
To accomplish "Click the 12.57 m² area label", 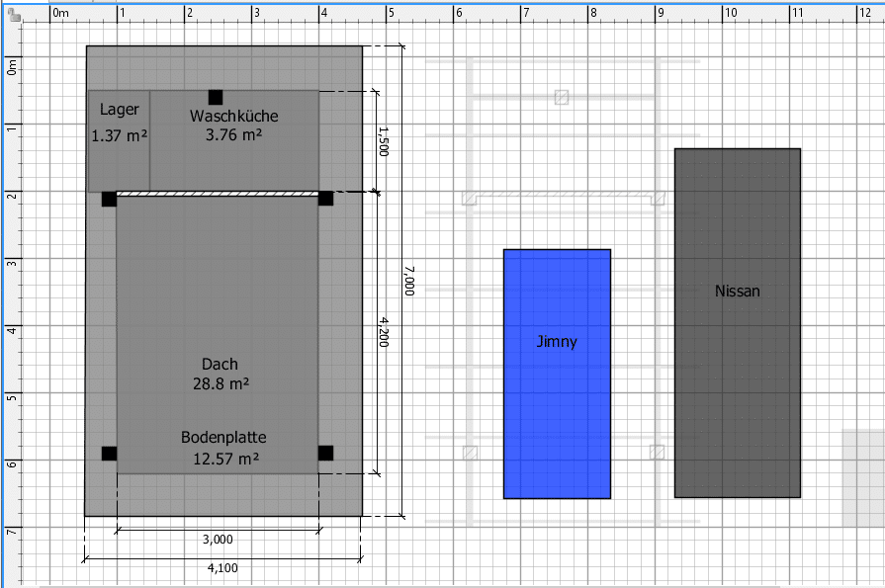I will point(225,459).
